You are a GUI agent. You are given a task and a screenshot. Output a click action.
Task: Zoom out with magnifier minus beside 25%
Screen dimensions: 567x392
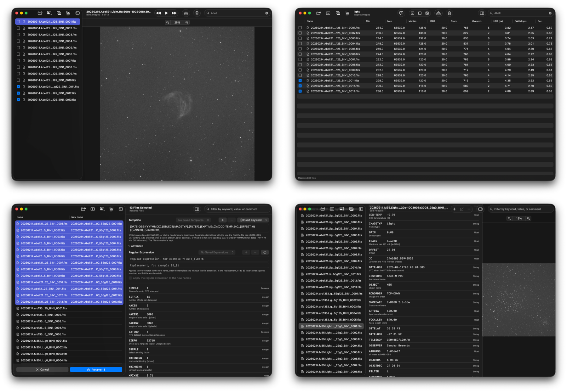168,23
